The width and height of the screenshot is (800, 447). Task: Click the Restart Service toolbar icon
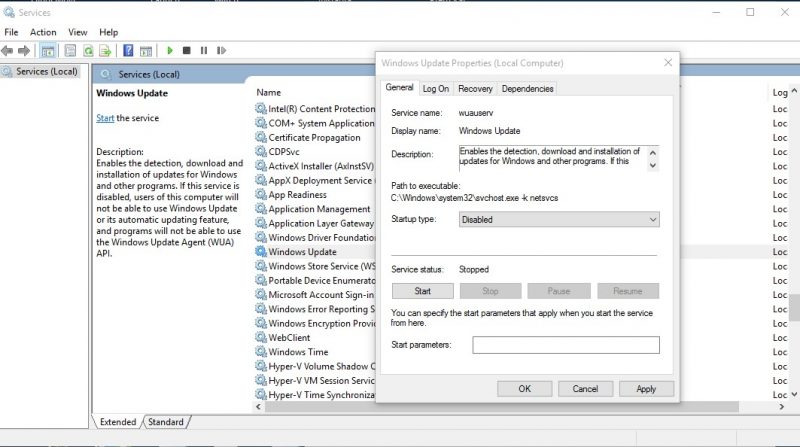221,51
